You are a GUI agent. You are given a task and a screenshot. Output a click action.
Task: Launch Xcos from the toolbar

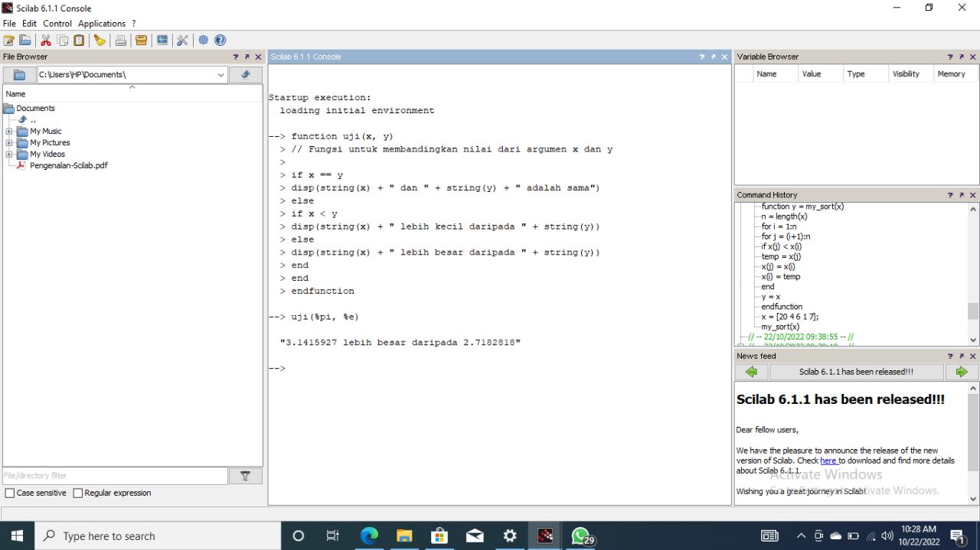(x=162, y=41)
